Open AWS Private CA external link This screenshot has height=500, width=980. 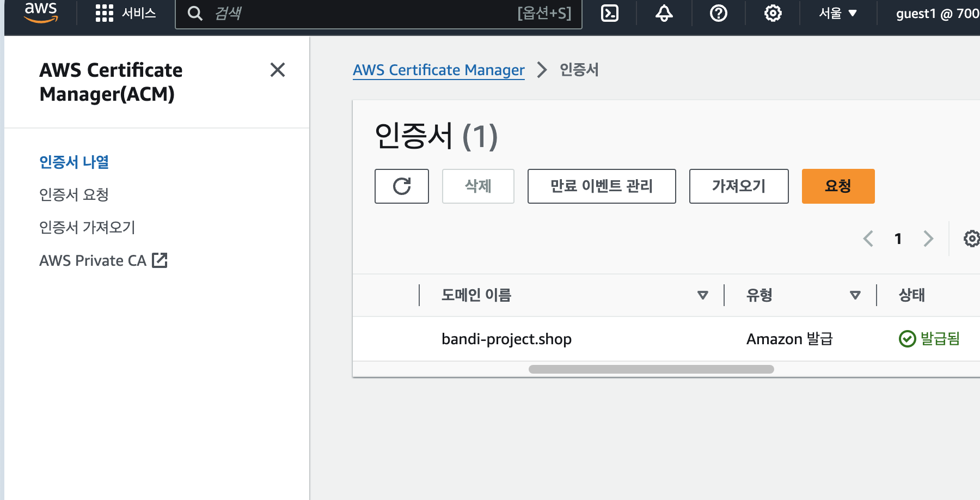tap(103, 260)
